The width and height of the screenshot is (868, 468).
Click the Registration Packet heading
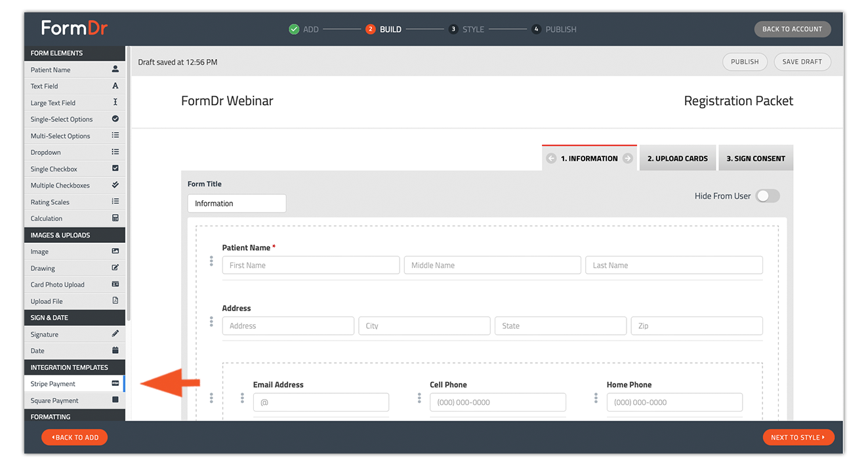click(739, 101)
